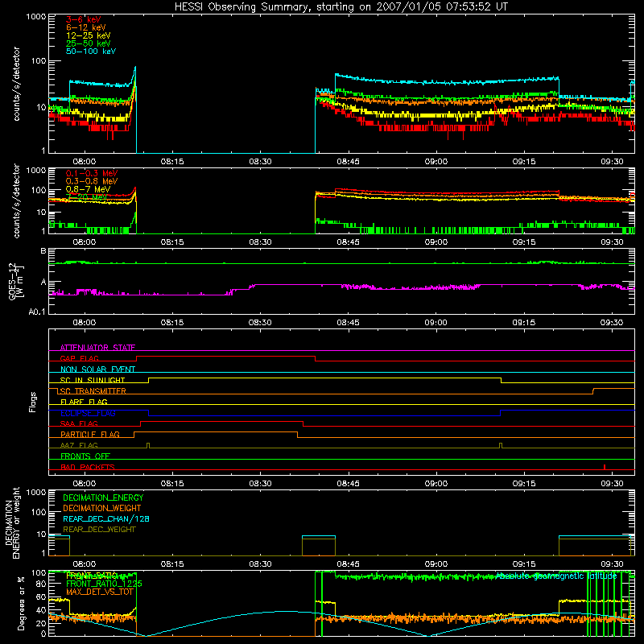Click the 0.3-0.8 MeV legend label

(x=92, y=181)
